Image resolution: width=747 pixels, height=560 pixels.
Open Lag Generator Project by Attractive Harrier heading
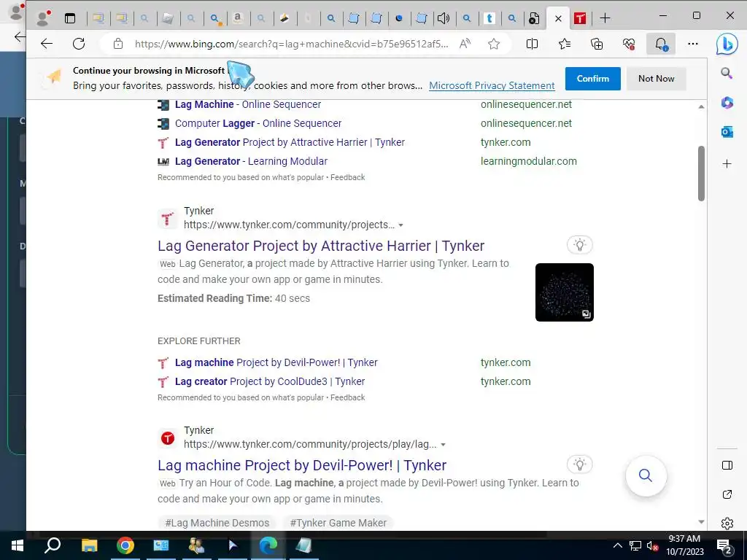(321, 246)
